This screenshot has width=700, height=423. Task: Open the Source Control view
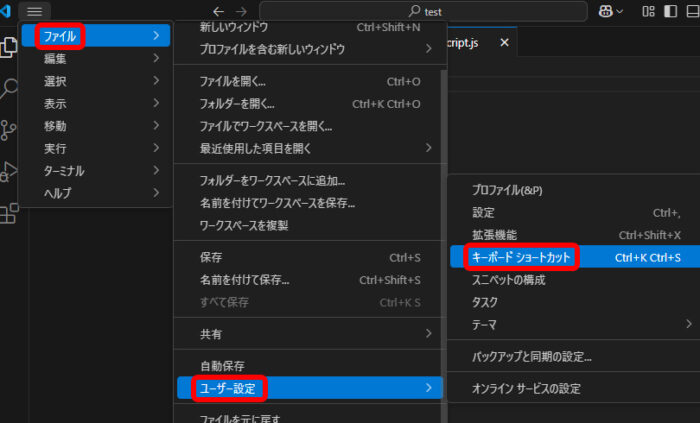click(10, 130)
